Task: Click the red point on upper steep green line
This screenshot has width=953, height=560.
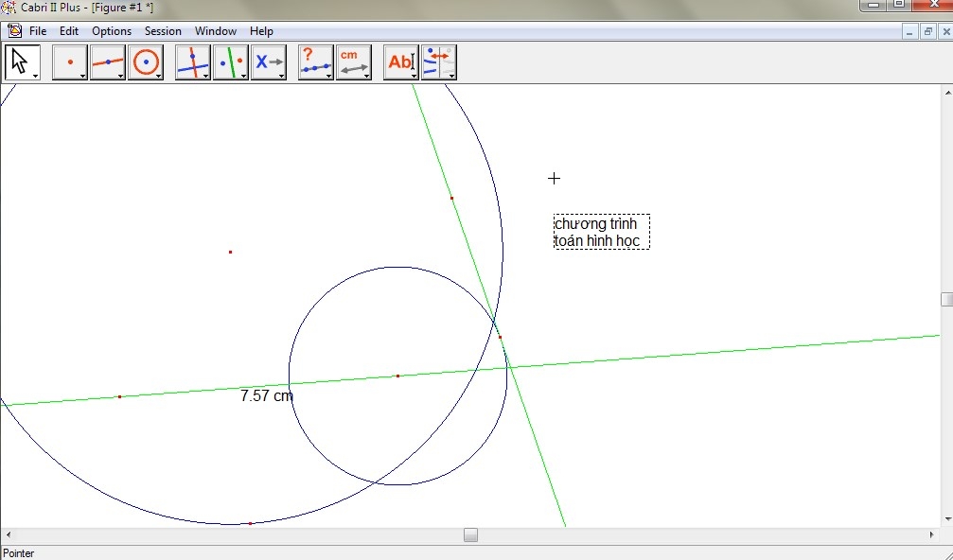Action: tap(451, 198)
